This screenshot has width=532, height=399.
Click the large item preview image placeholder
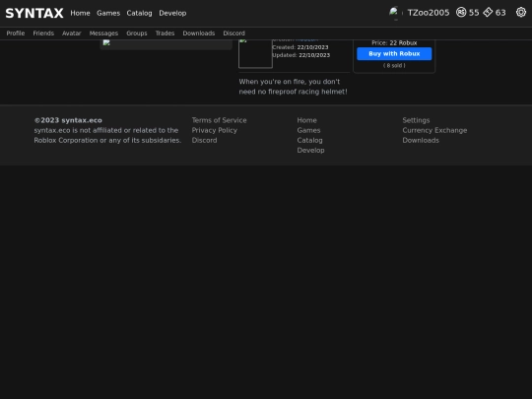[166, 44]
